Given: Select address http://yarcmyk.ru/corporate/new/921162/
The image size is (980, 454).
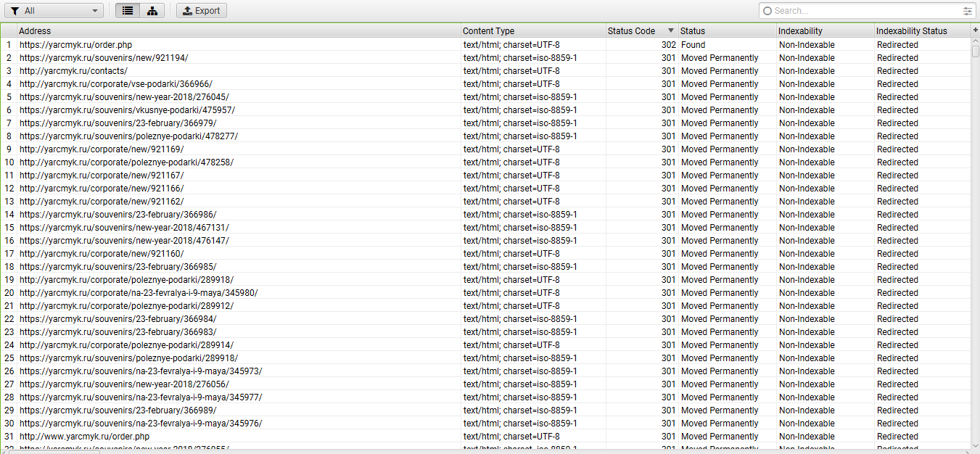Looking at the screenshot, I should [x=102, y=202].
